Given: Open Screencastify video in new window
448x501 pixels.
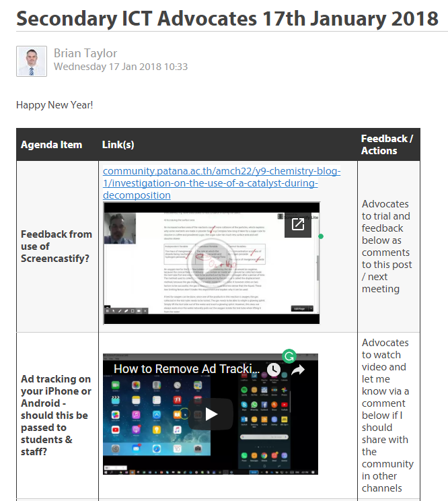Looking at the screenshot, I should [297, 224].
